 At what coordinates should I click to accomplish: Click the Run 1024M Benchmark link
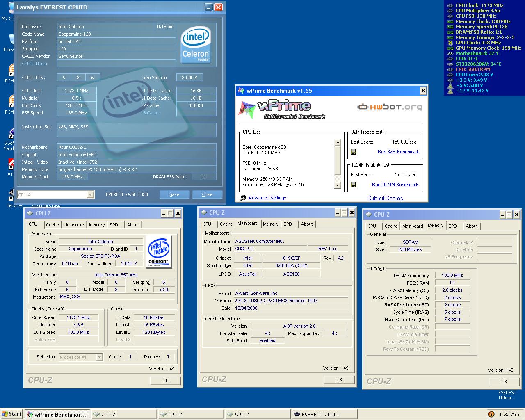[x=395, y=185]
